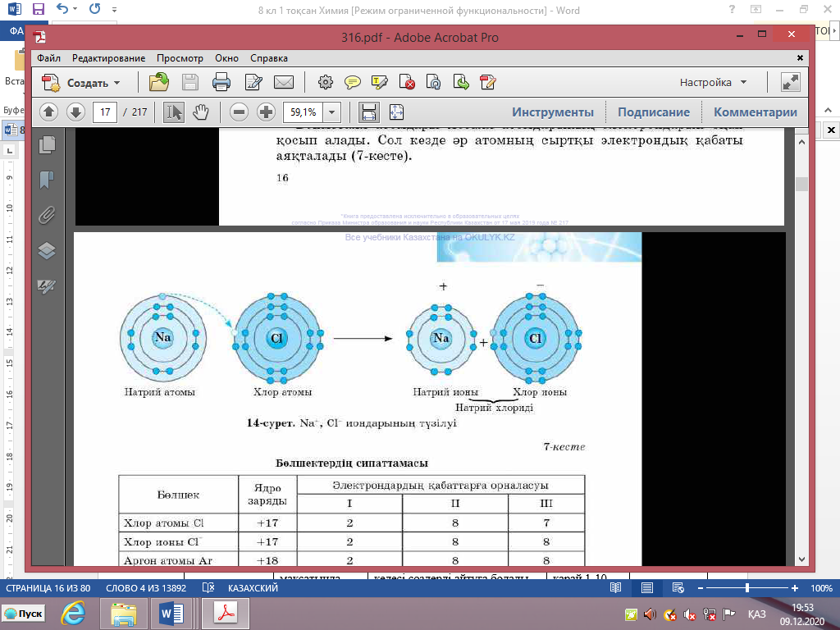
Task: Open the Редактирование menu
Action: [x=108, y=58]
